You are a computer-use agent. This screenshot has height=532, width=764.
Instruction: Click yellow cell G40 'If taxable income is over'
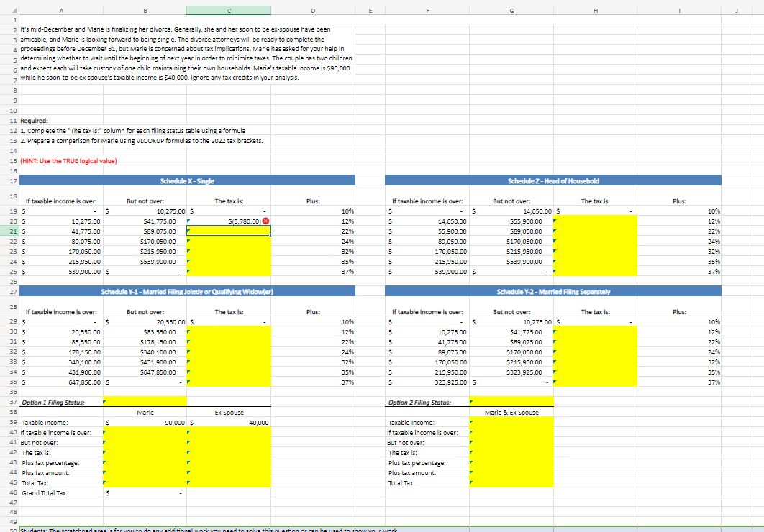point(511,433)
